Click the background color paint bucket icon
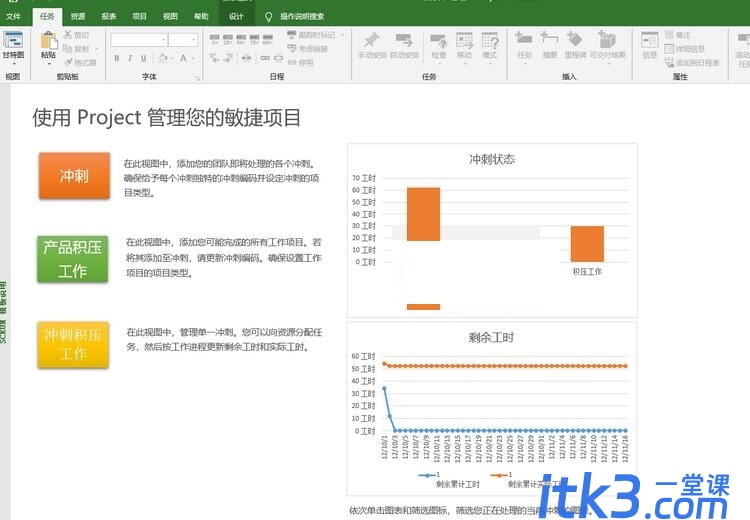 [x=163, y=58]
